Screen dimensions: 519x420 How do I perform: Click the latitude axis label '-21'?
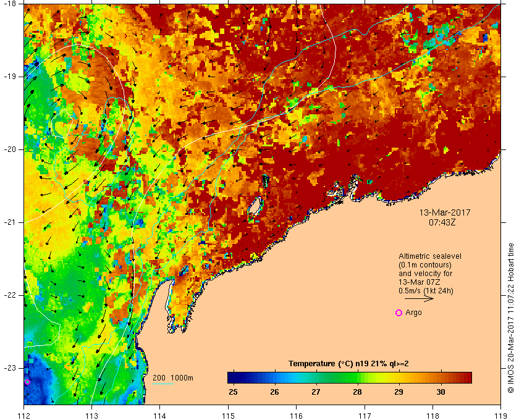click(x=10, y=222)
